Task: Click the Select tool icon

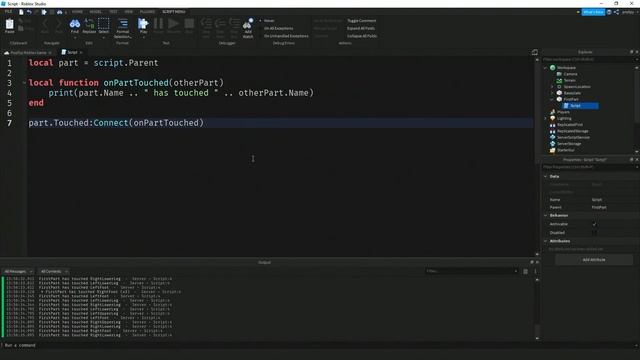Action: coord(104,24)
